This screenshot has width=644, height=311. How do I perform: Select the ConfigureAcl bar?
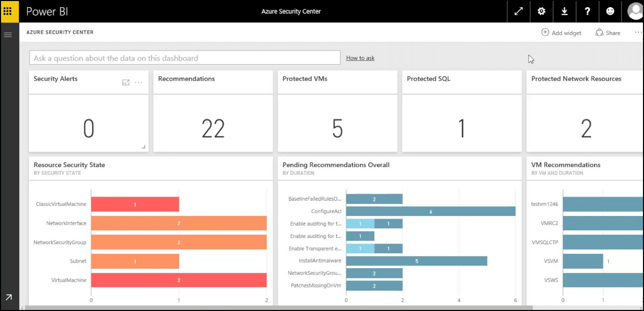pos(431,211)
